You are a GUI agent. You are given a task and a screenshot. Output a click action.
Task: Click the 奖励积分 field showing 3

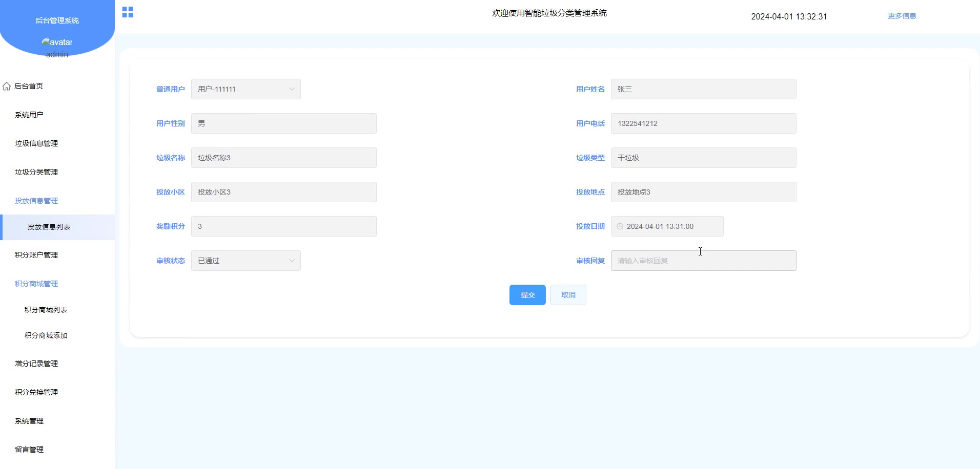click(284, 226)
